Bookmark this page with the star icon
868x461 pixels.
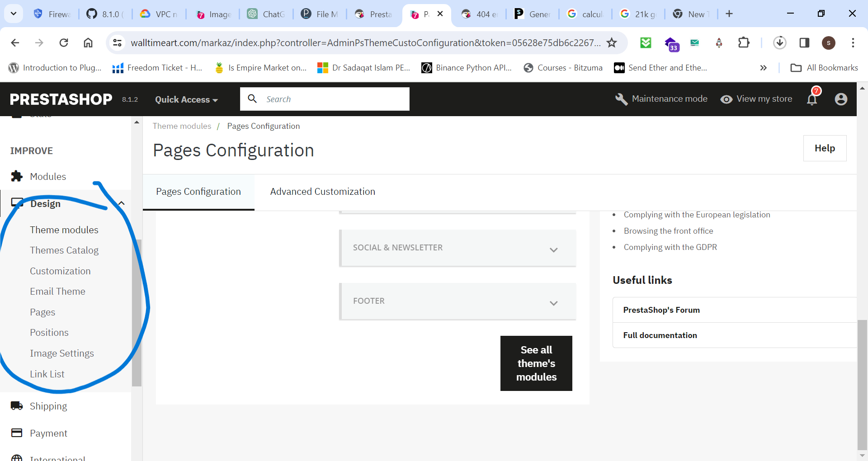pos(612,42)
